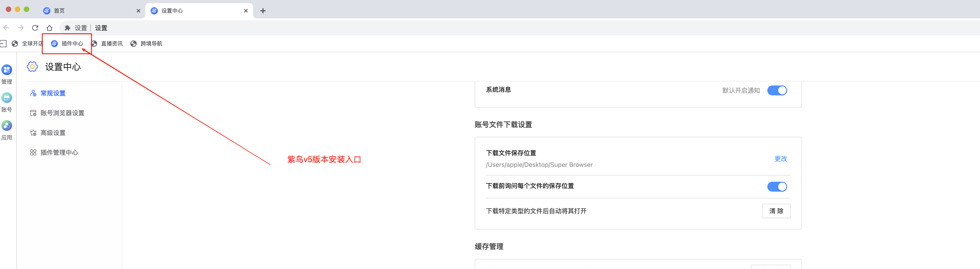980x269 pixels.
Task: Go to 高级设置 section
Action: click(53, 133)
